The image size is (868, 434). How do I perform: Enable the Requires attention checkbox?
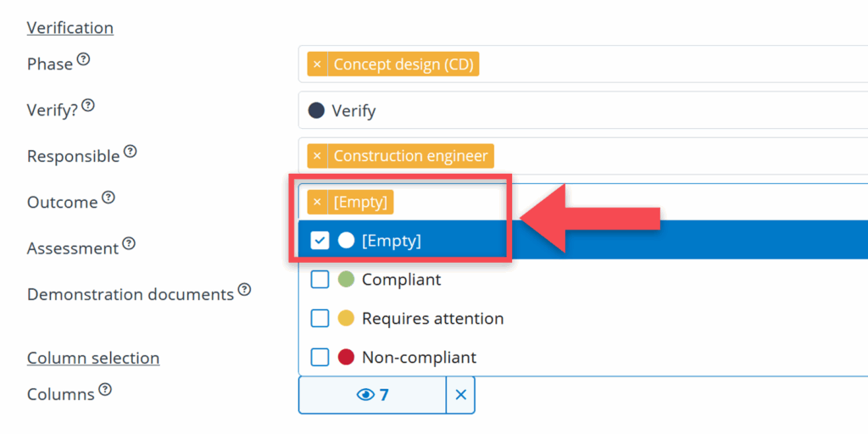pos(320,318)
